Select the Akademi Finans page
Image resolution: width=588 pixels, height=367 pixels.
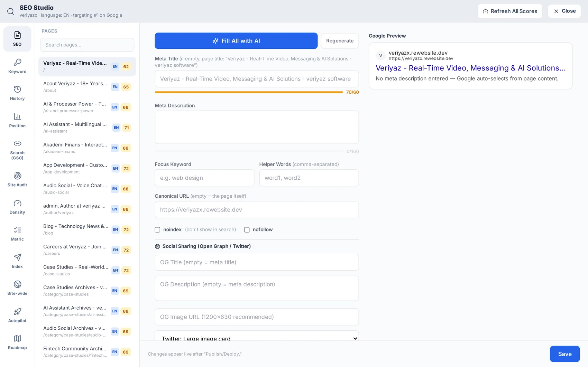[87, 148]
